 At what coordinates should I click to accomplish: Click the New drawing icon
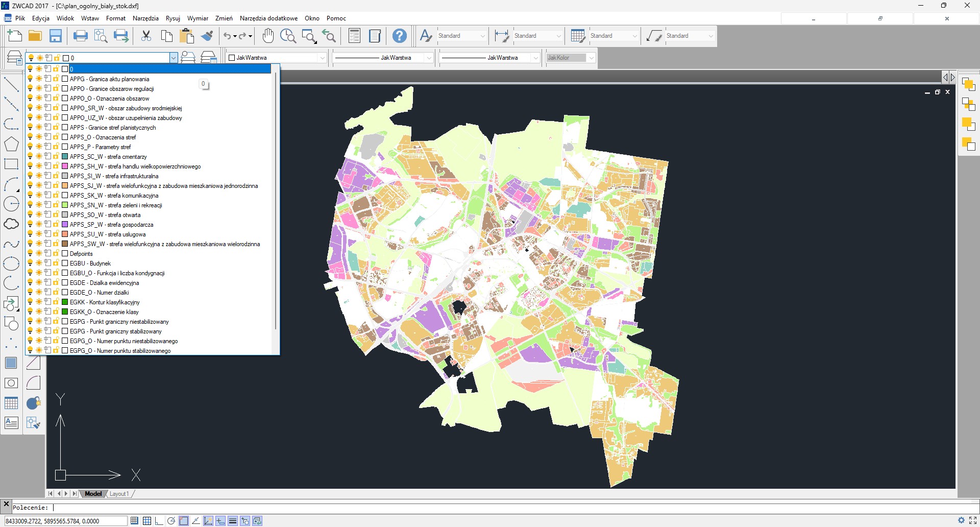pyautogui.click(x=15, y=36)
